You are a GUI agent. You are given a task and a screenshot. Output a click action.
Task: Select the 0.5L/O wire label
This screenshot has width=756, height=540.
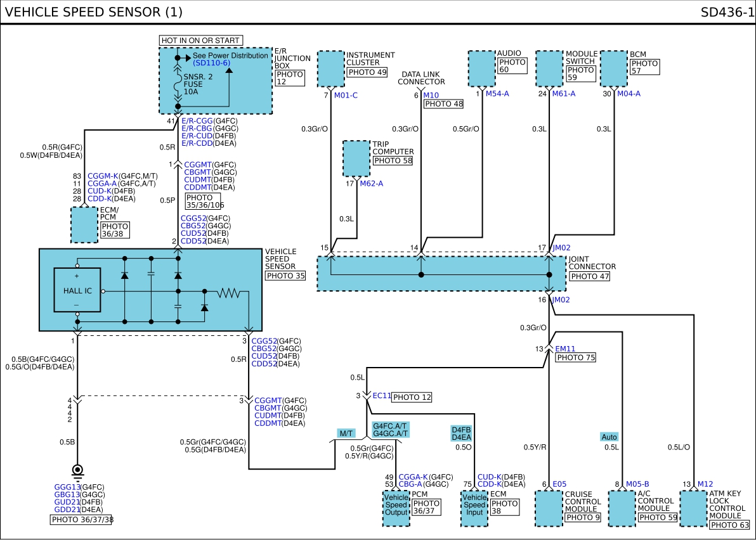(679, 447)
